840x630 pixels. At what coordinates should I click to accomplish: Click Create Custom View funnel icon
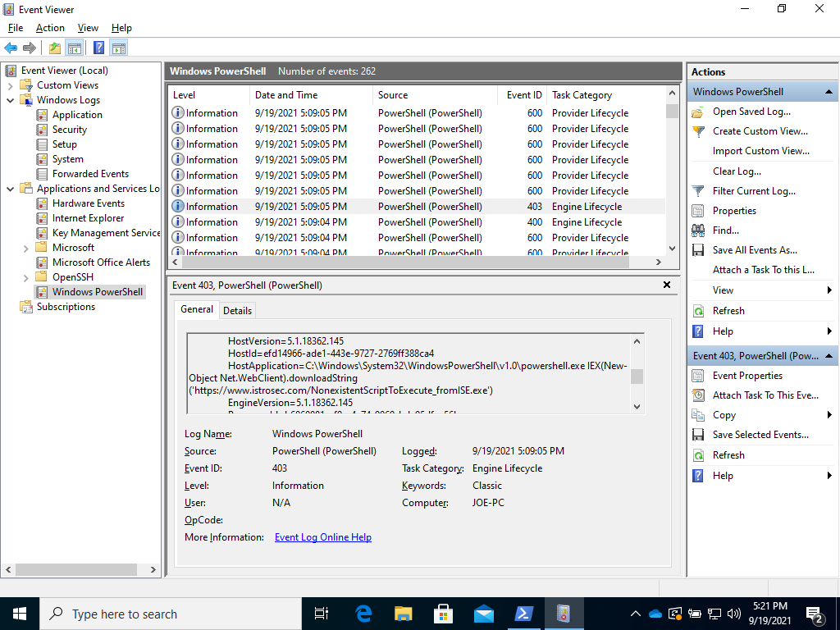698,131
